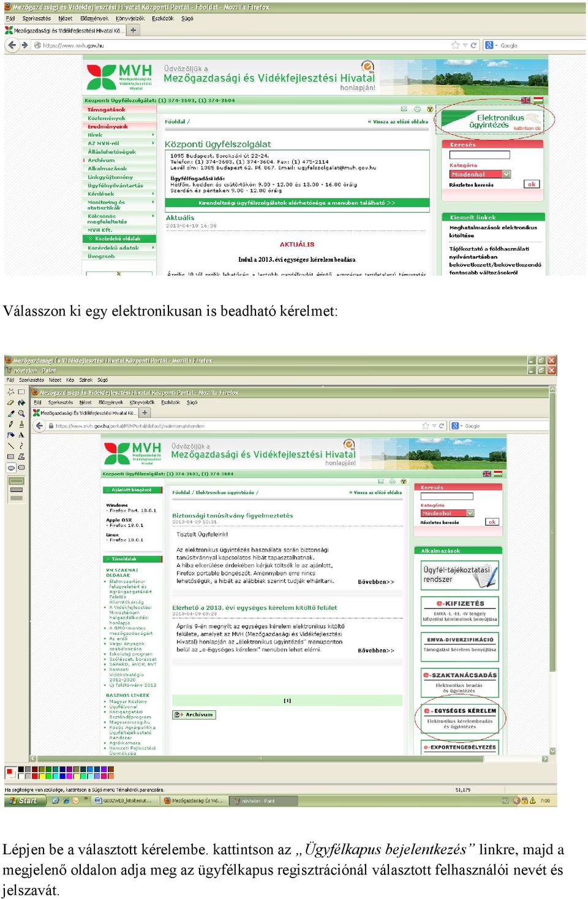
Task: Select the Pick color eyedropper in Paint
Action: point(10,414)
